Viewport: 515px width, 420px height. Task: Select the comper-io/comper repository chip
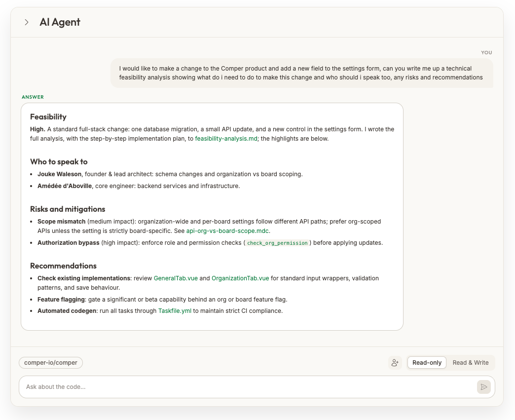[x=51, y=362]
